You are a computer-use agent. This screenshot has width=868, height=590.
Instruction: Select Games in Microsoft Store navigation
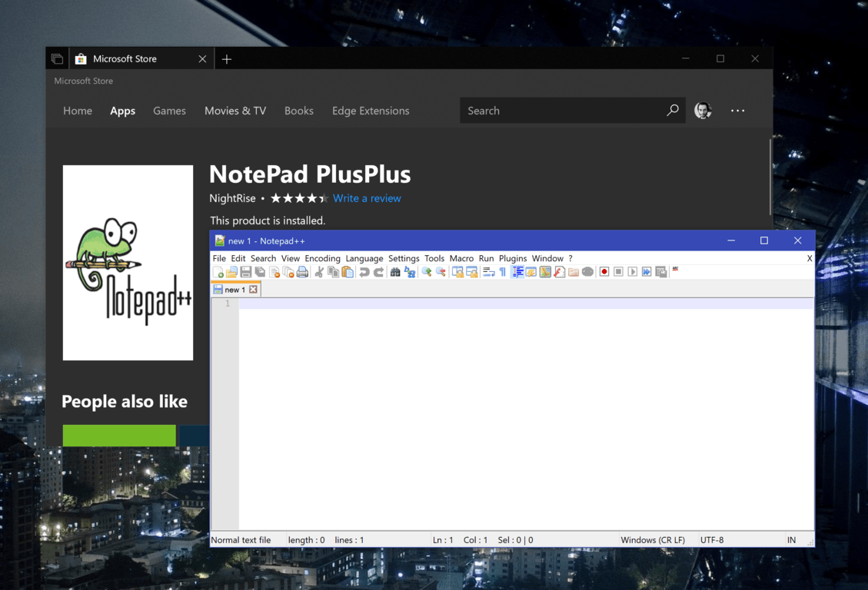pos(169,111)
